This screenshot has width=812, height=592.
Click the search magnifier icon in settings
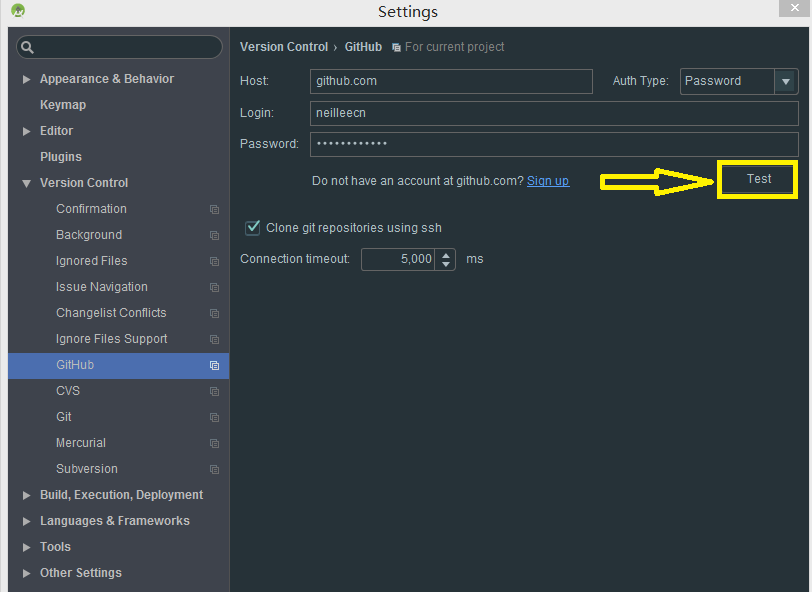click(x=27, y=48)
